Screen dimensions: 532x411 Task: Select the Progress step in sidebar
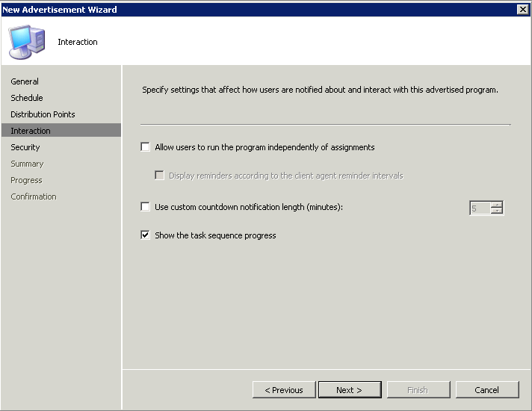pos(26,180)
